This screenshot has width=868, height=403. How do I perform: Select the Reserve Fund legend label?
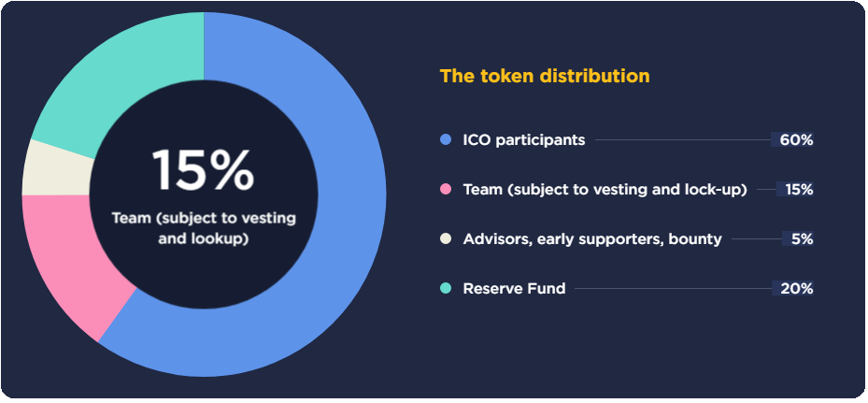pos(514,288)
